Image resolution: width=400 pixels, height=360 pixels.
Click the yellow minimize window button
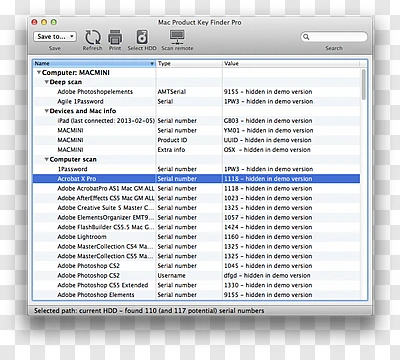point(44,22)
